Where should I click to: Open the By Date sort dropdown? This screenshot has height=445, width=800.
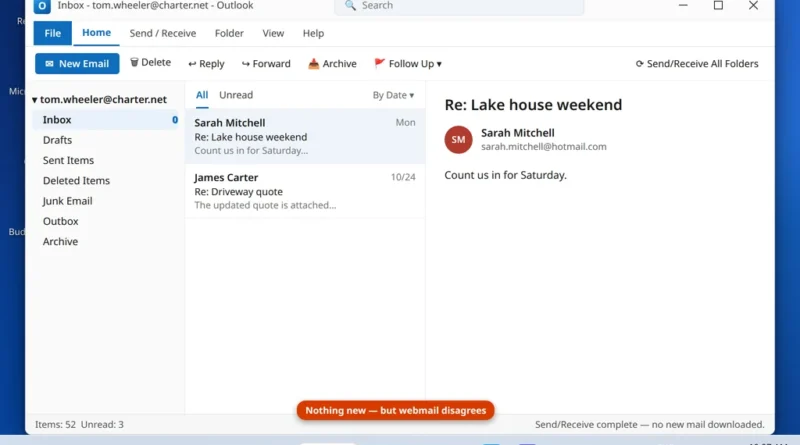(393, 95)
